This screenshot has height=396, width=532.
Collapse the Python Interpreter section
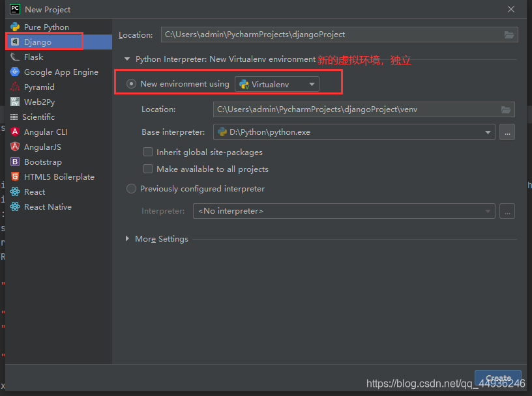click(127, 59)
